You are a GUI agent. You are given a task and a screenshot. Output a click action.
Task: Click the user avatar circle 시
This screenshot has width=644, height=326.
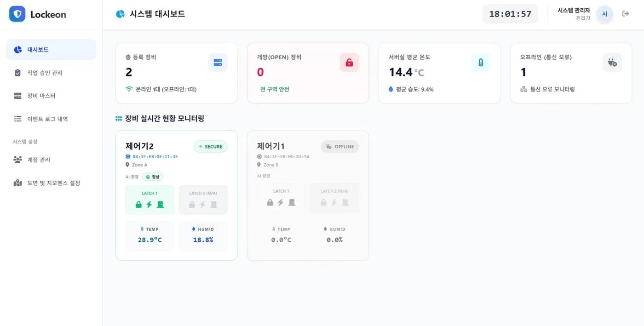(604, 14)
